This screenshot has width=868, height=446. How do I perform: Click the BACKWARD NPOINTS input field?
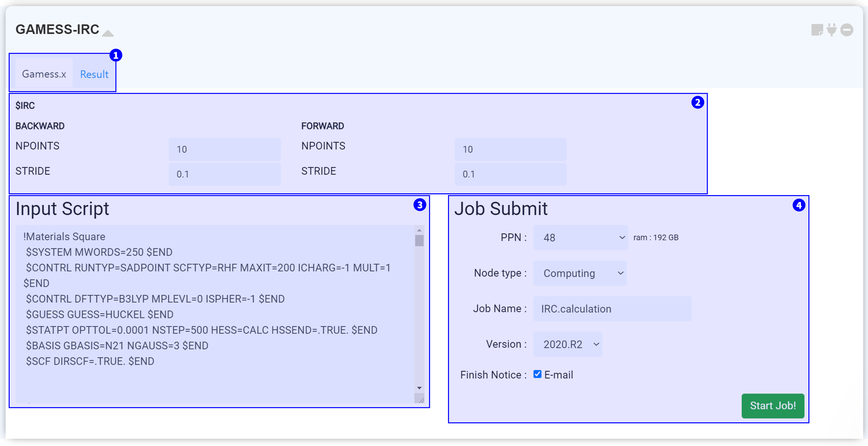pyautogui.click(x=224, y=149)
